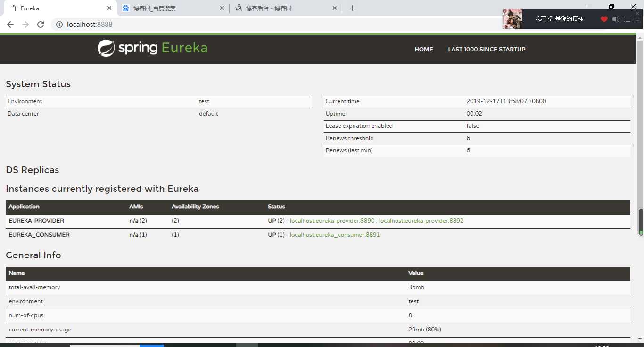Screen dimensions: 644x347
Task: Click the num-of-cpus row name
Action: click(26, 315)
